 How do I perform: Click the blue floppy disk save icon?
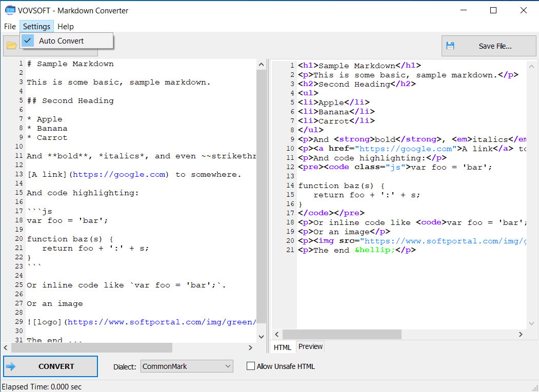450,46
